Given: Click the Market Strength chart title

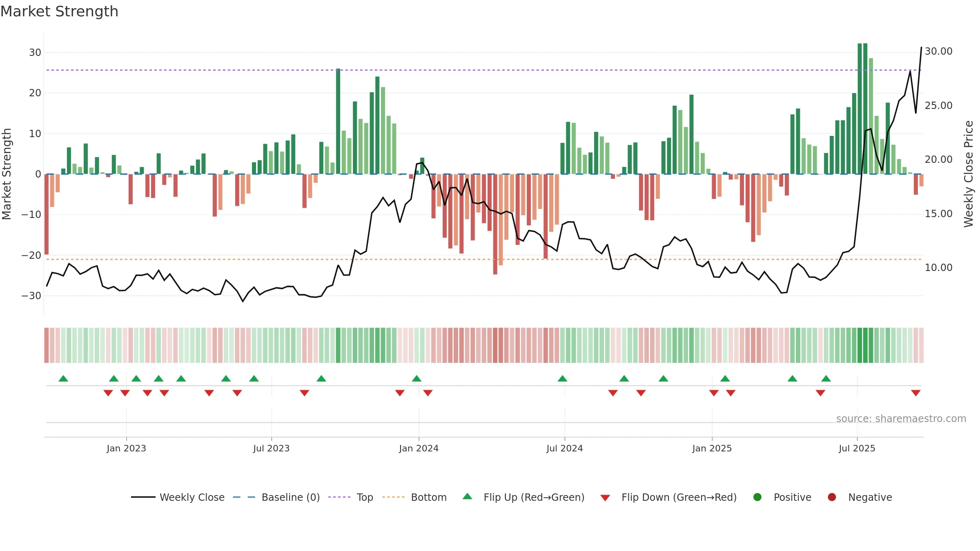Looking at the screenshot, I should point(59,11).
